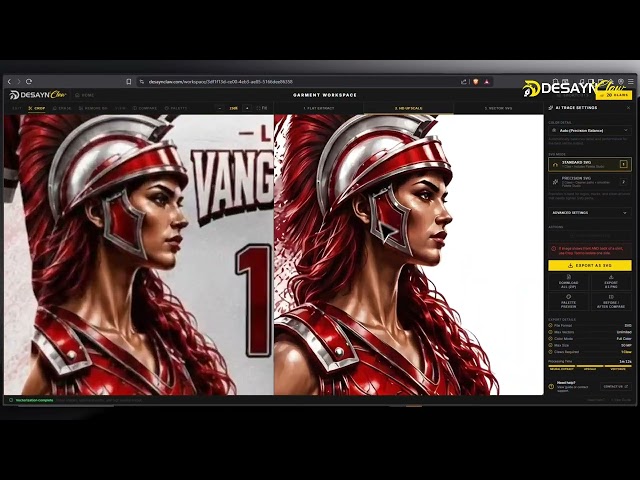Click the File Format detail row icon
The width and height of the screenshot is (640, 480).
(x=551, y=326)
